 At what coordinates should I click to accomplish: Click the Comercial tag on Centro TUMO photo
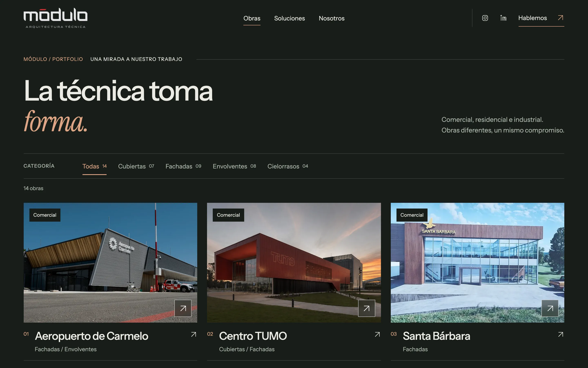(228, 215)
